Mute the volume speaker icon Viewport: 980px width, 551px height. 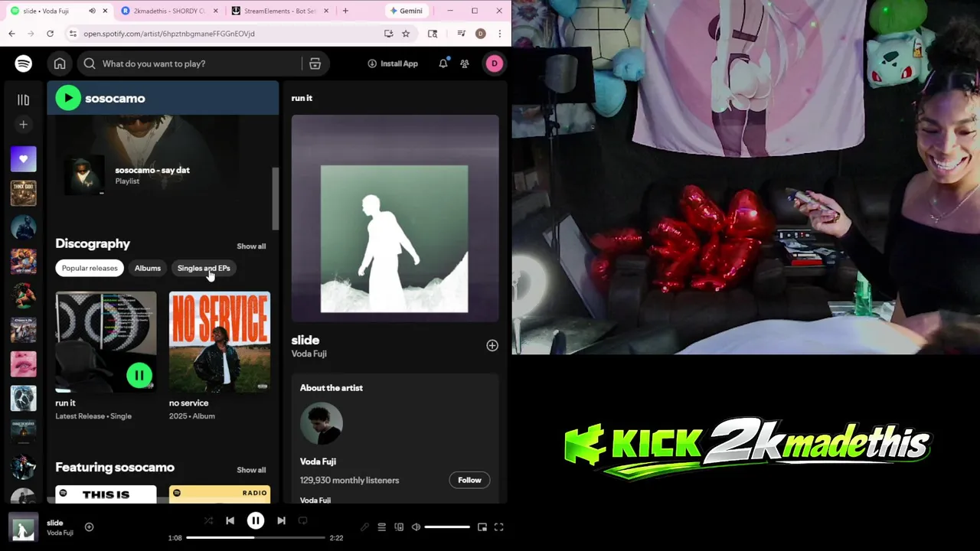[416, 527]
